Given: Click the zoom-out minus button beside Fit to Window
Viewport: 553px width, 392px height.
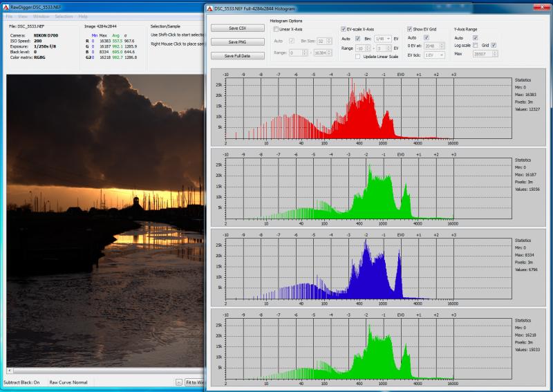Looking at the screenshot, I should point(179,382).
